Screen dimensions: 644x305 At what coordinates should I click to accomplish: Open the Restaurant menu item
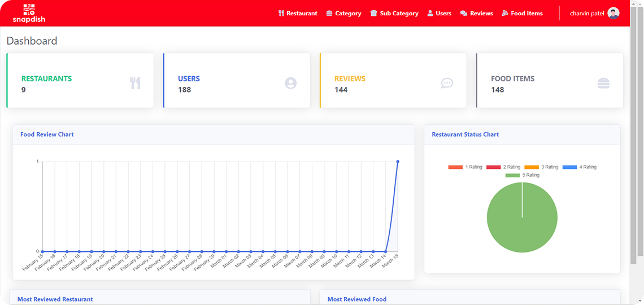[302, 13]
